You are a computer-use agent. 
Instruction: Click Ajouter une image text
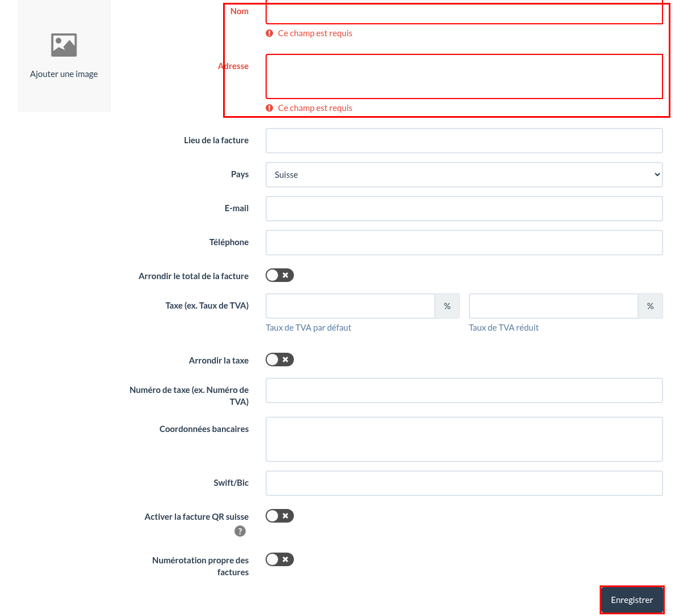[64, 74]
